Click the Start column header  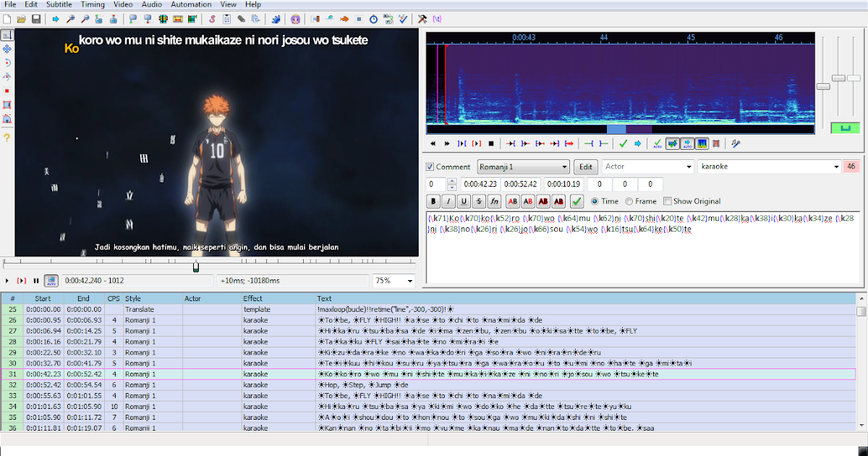(x=43, y=298)
